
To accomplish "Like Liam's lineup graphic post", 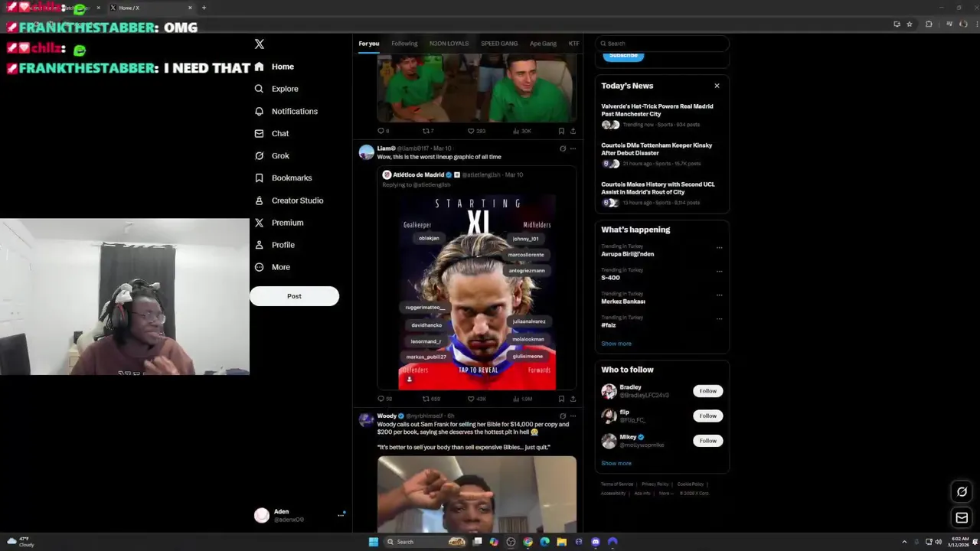I will pyautogui.click(x=477, y=399).
